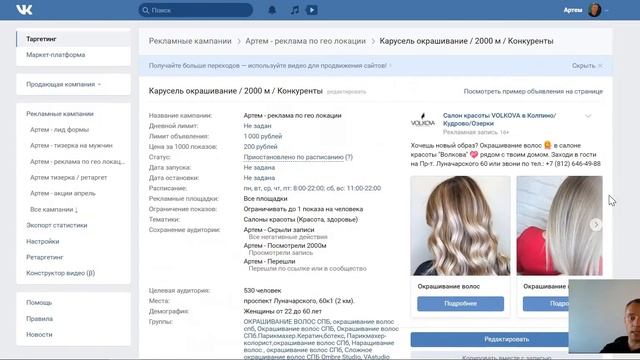
Task: Open Ретаргетинг section
Action: tap(45, 258)
